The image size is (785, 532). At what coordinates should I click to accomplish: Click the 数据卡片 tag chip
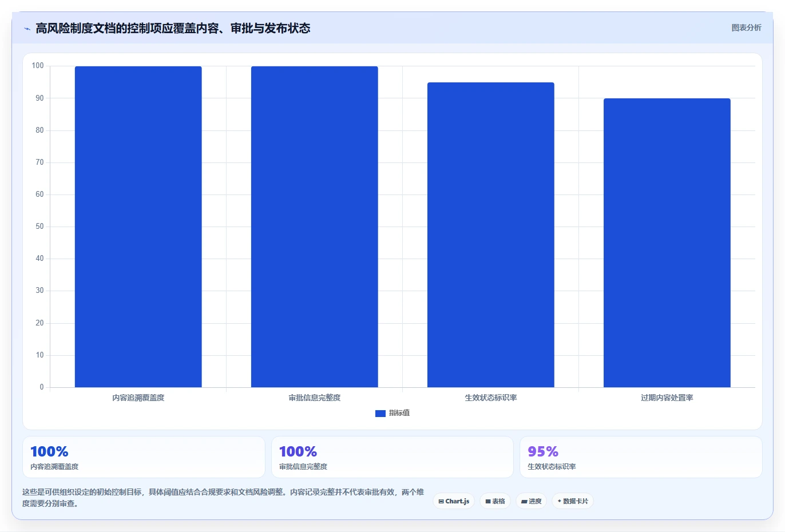click(x=573, y=501)
